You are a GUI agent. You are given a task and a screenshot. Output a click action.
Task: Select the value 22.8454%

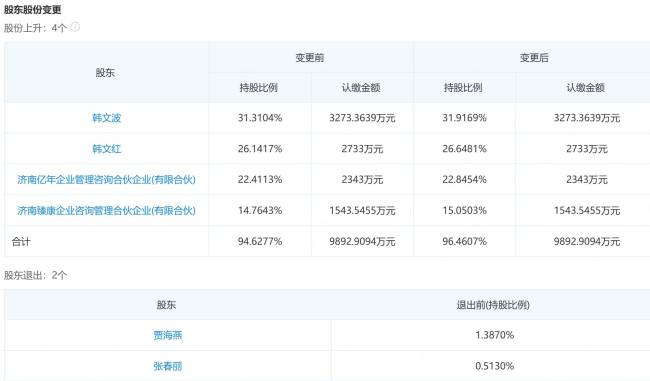pos(464,180)
